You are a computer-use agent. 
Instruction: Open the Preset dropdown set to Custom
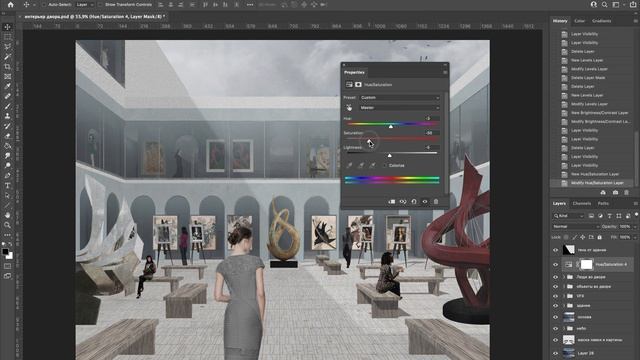point(400,98)
